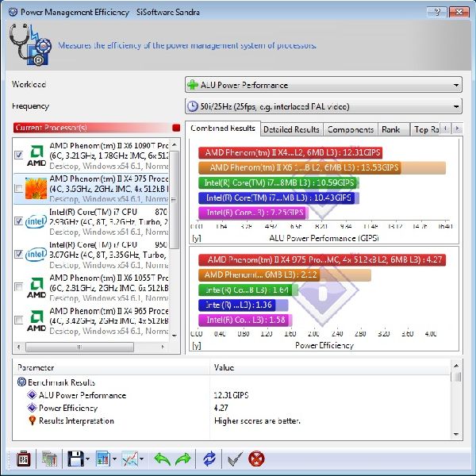Click the AMD logo of Phenom II X4 965
This screenshot has width=476, height=476.
click(x=36, y=321)
